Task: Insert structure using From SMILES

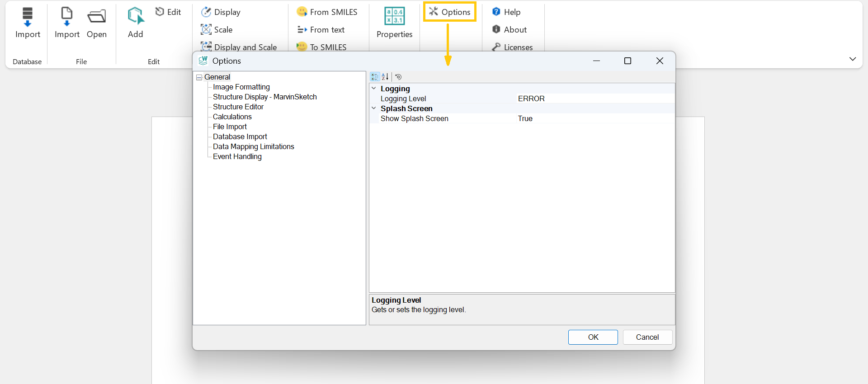Action: [327, 12]
